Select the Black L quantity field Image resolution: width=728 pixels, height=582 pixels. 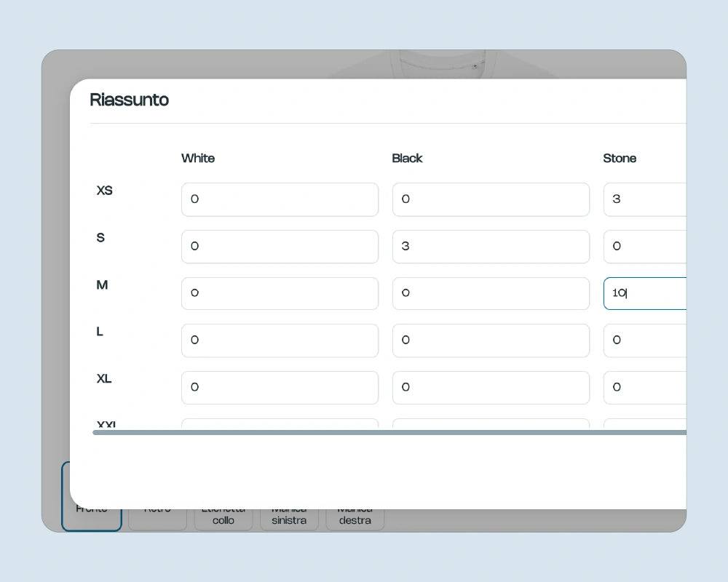point(491,340)
